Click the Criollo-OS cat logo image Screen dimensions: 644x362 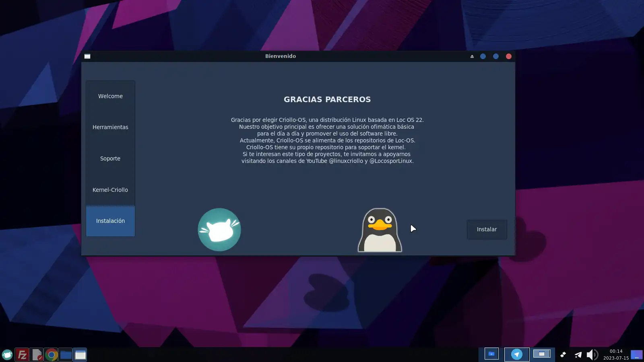pyautogui.click(x=219, y=230)
